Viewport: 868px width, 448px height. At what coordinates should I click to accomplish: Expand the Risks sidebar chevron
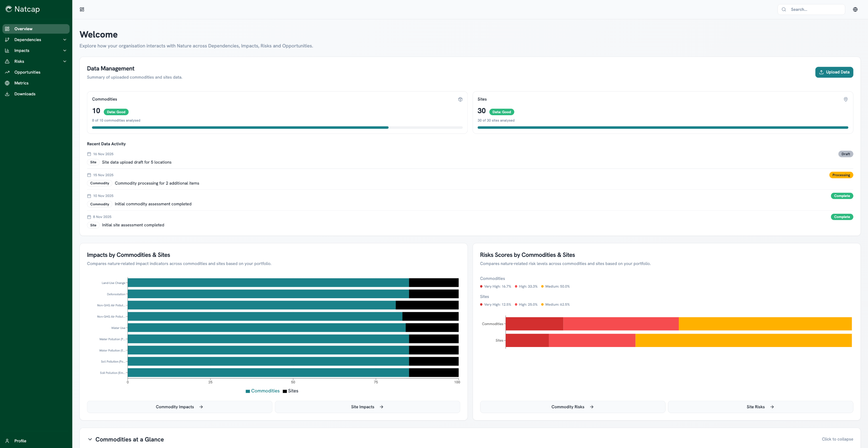(65, 61)
